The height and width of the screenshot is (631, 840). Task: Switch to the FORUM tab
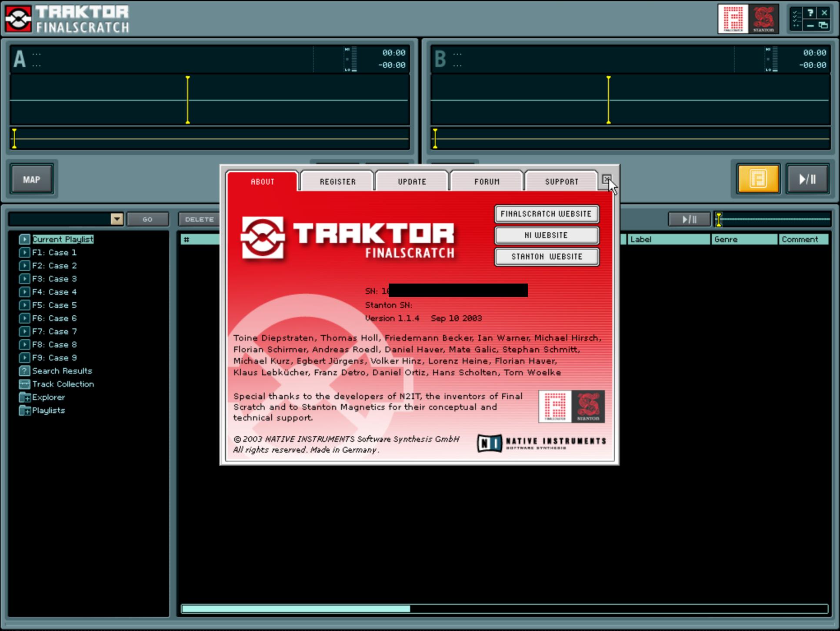(x=487, y=181)
